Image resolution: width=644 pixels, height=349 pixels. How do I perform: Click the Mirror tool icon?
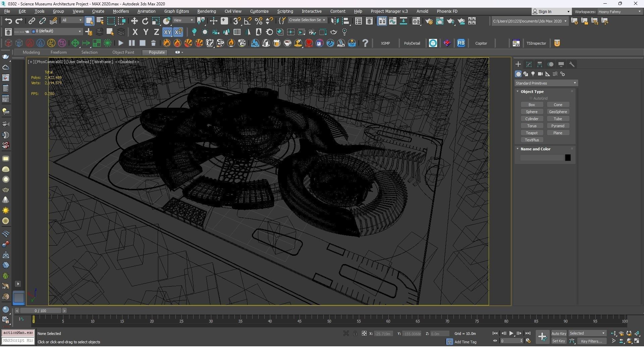coord(335,21)
